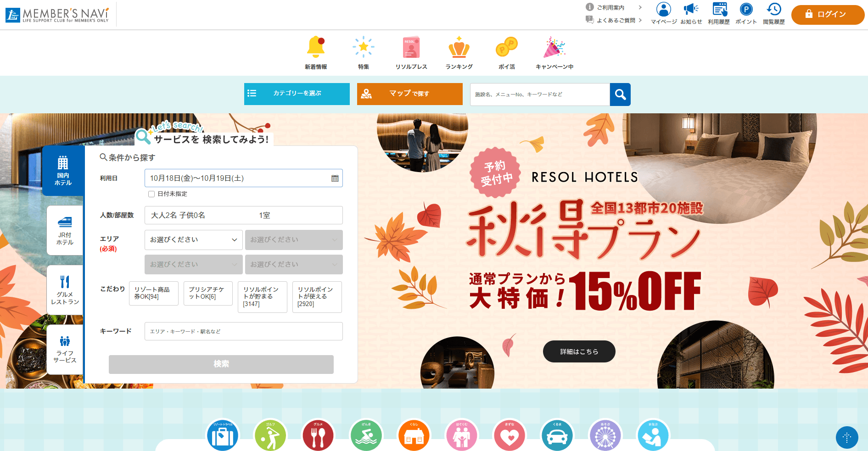The width and height of the screenshot is (868, 451).
Task: Toggle リソルポイントが貯まる[3147] filter
Action: (263, 297)
